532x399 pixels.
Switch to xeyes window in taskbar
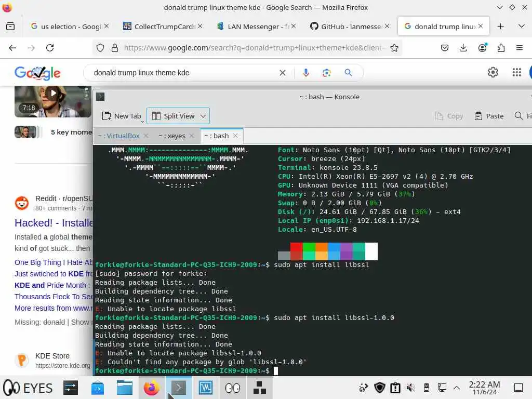[232, 388]
